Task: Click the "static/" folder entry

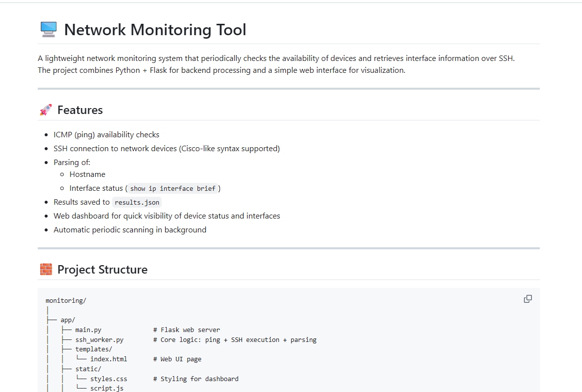Action: pos(88,369)
